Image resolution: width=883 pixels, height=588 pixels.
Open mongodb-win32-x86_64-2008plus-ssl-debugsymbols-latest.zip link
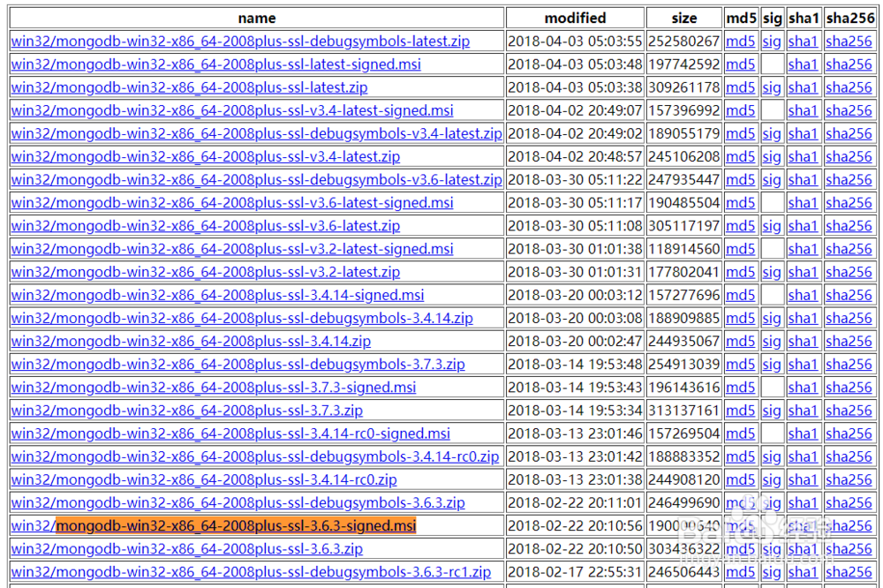(x=240, y=41)
